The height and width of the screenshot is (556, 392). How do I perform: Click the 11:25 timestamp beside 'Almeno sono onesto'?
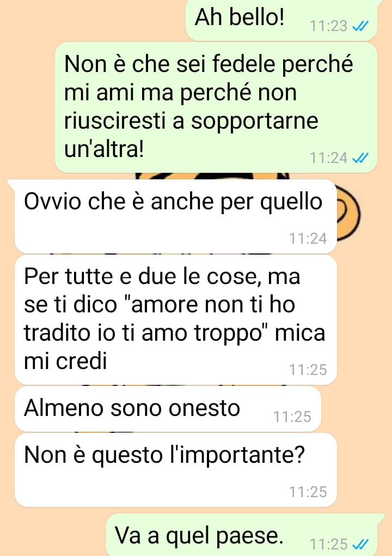(x=292, y=416)
